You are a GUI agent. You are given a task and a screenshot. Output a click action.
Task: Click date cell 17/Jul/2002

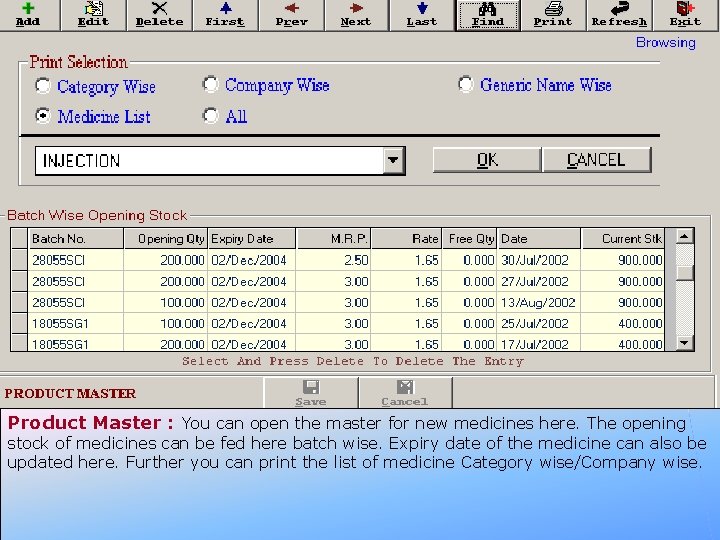tap(539, 343)
